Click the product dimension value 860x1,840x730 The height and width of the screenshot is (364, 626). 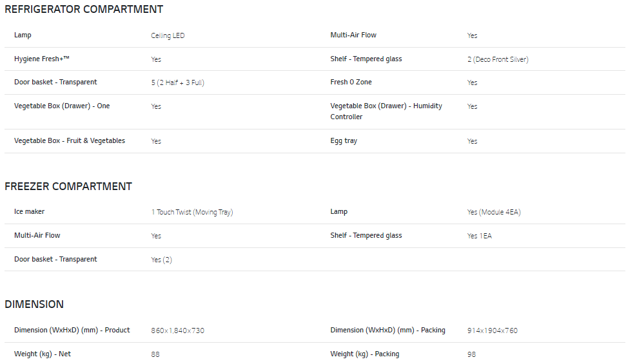[x=178, y=330]
